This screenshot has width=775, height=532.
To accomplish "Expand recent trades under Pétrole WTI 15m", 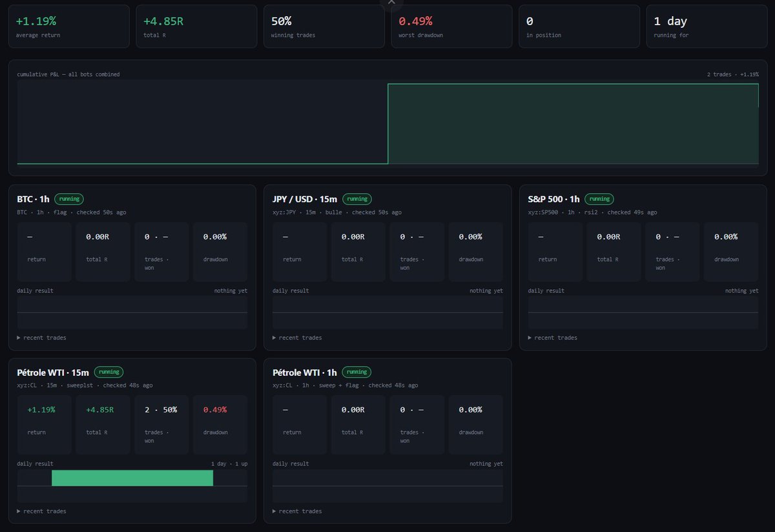I will tap(41, 511).
